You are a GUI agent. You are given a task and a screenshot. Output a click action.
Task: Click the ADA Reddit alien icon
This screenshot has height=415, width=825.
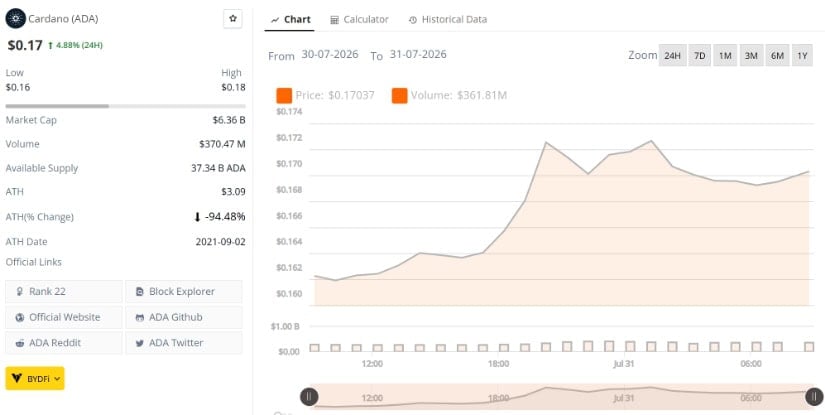coord(20,343)
